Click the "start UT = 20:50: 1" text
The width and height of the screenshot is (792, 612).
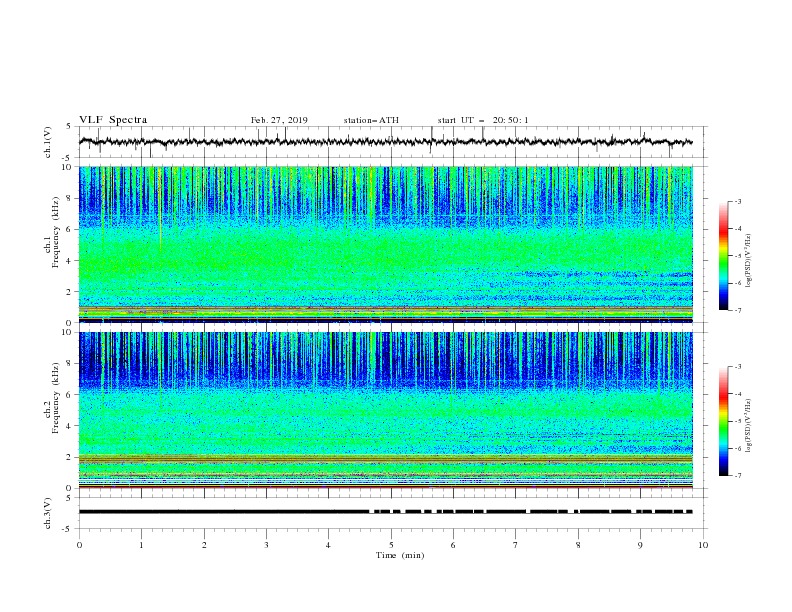[x=483, y=120]
